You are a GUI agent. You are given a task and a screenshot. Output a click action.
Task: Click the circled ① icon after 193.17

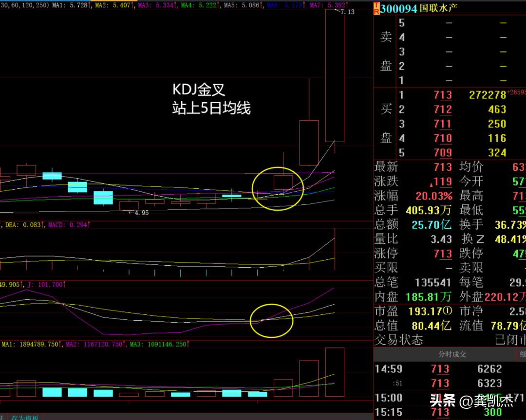click(x=448, y=311)
